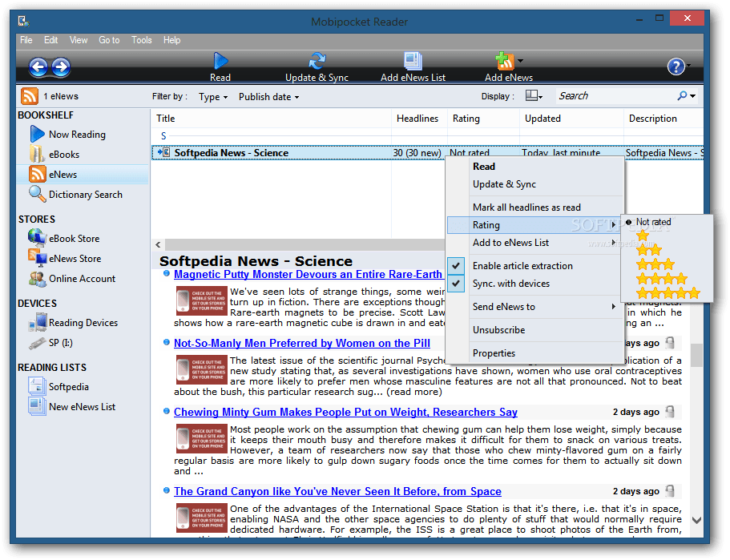Choose Unsubscribe in the context menu
730x560 pixels.
click(535, 331)
